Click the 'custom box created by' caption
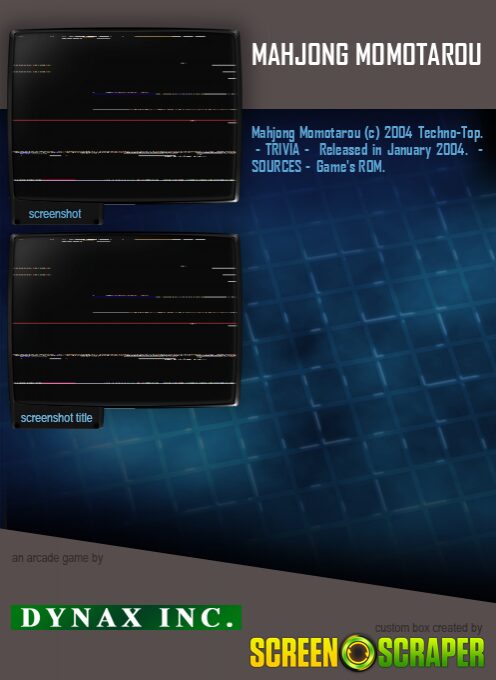Viewport: 496px width, 680px height. click(429, 628)
